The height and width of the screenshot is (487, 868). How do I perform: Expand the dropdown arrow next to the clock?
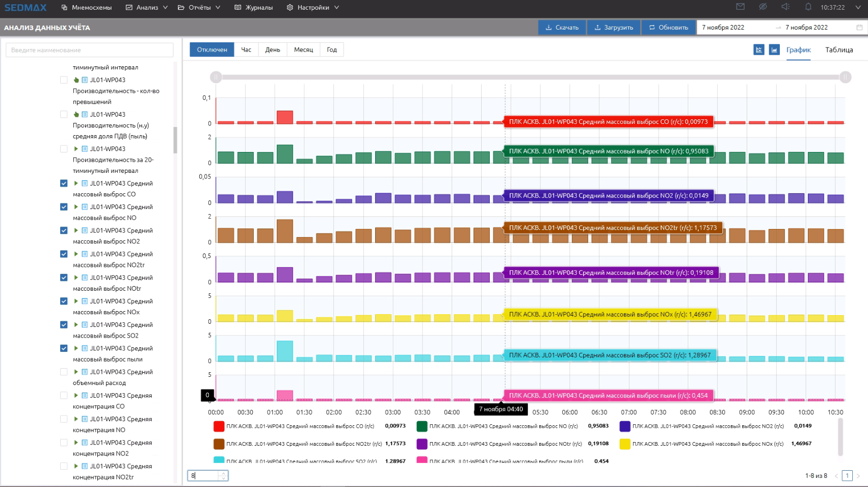tap(858, 8)
